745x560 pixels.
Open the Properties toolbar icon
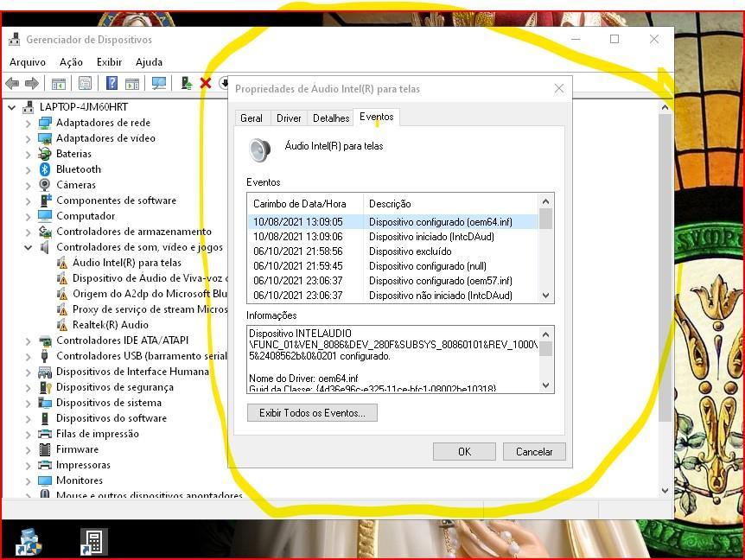click(x=85, y=84)
